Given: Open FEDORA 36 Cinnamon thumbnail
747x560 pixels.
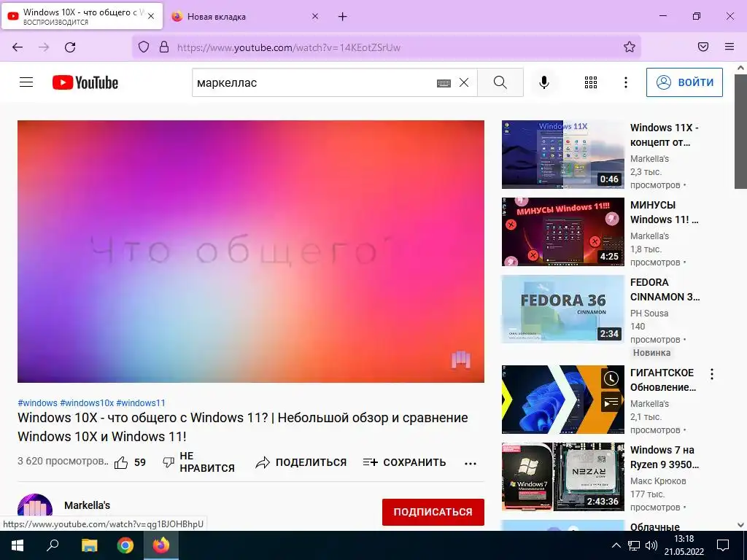Looking at the screenshot, I should (x=562, y=309).
